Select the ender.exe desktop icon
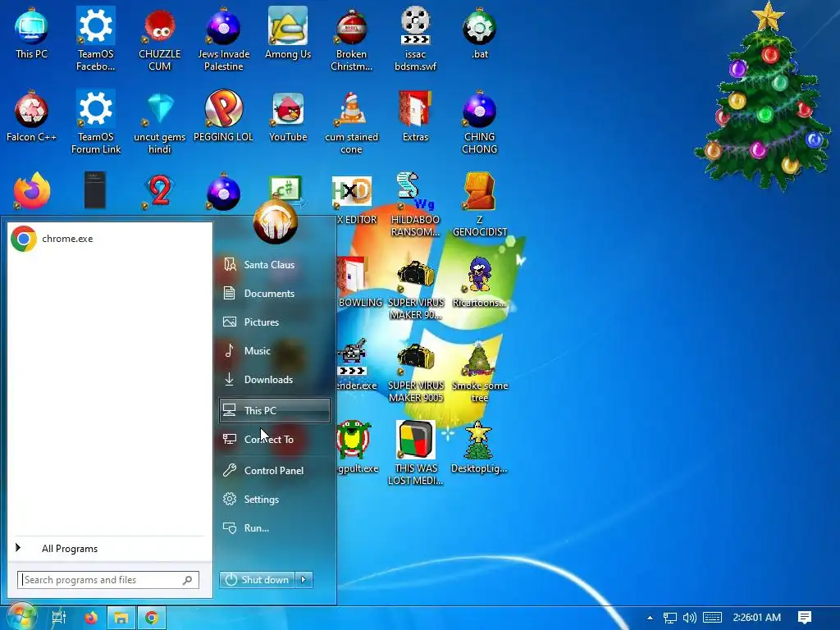This screenshot has height=630, width=840. pos(357,365)
